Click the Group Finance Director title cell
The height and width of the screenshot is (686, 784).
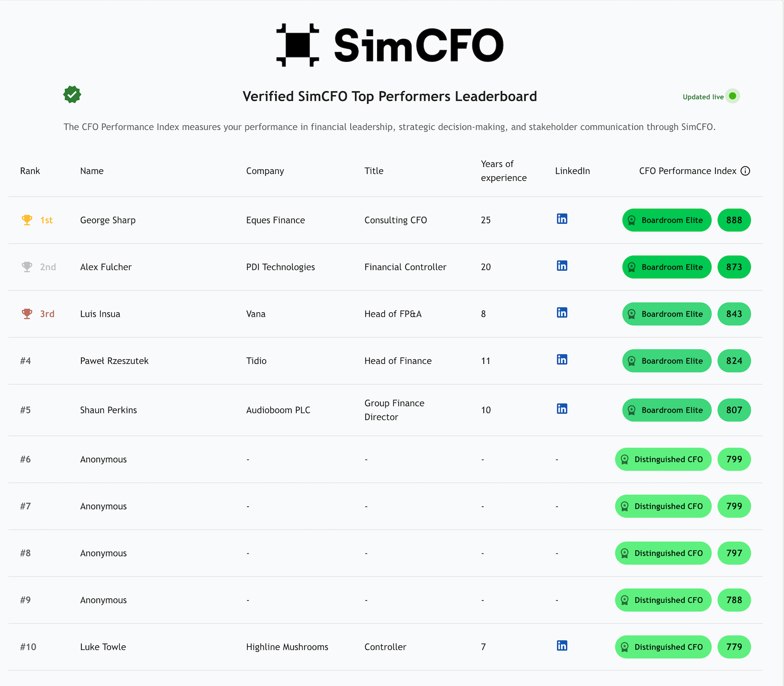[x=394, y=410]
